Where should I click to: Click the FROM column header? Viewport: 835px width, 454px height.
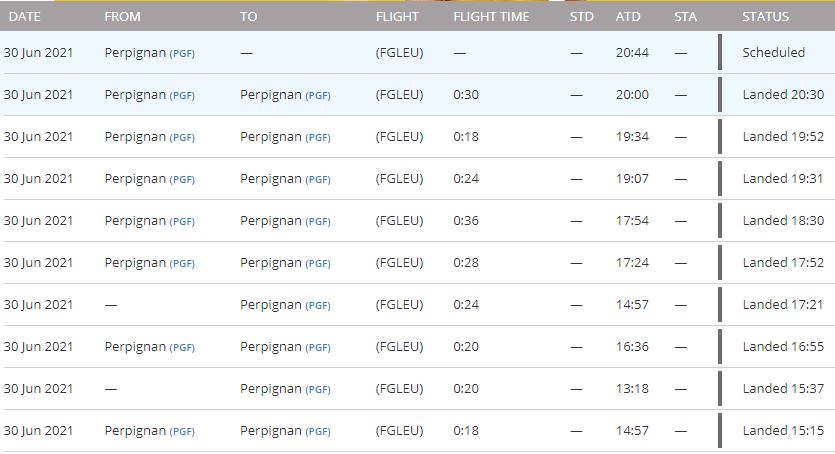tap(122, 17)
